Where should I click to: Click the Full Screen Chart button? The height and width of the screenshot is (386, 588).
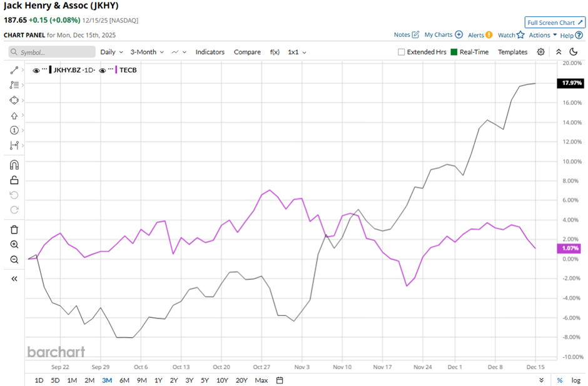tap(555, 23)
